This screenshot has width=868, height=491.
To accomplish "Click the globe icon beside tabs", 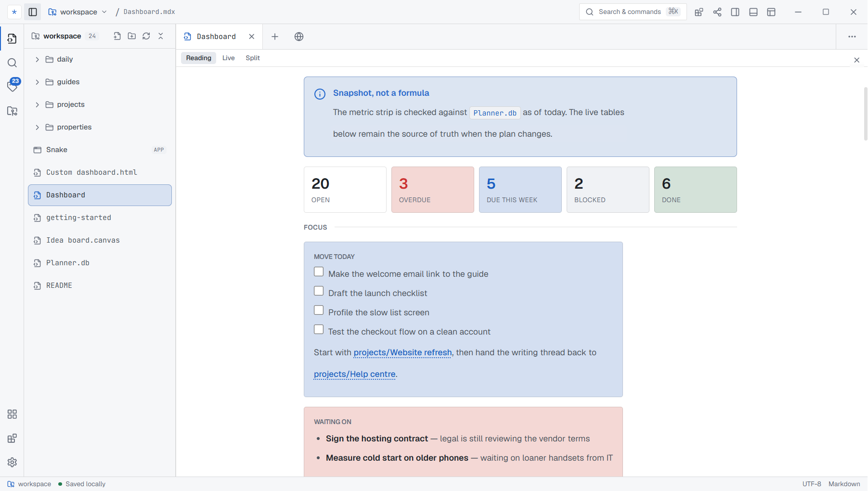I will (x=299, y=37).
